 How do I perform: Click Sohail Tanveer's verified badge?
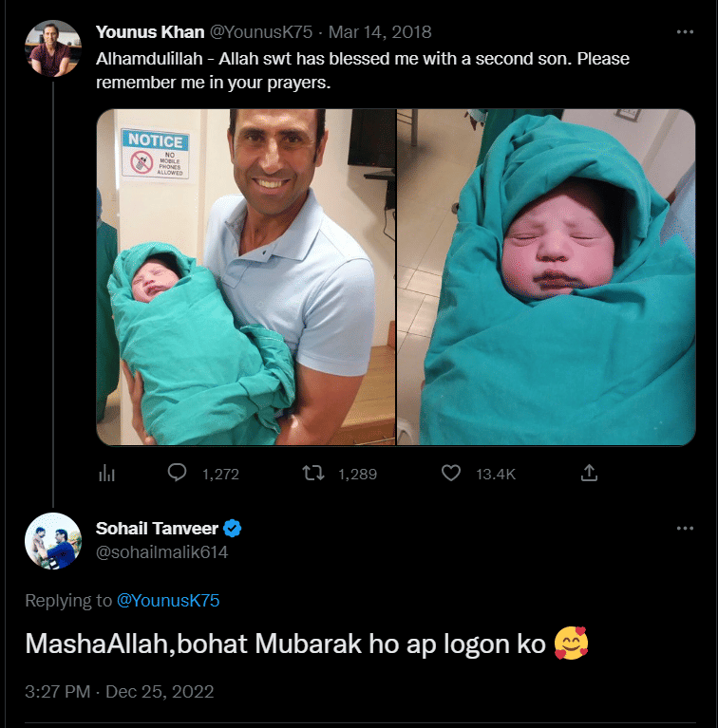(x=231, y=528)
